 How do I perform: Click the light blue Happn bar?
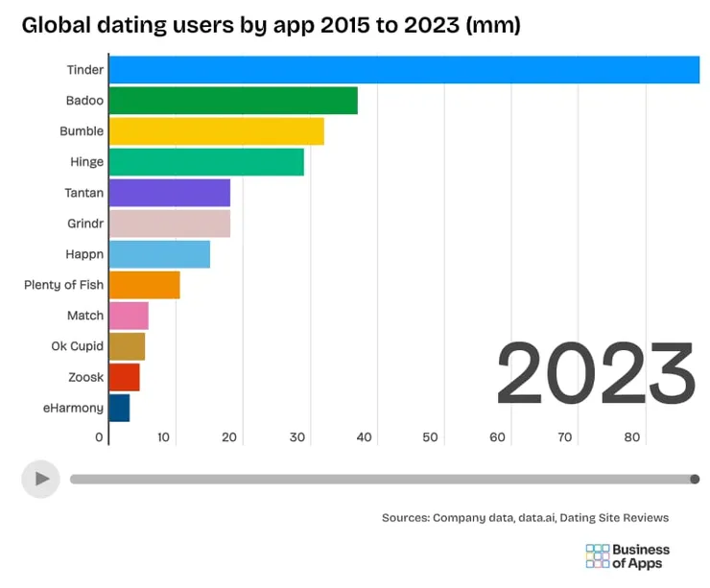[x=159, y=254]
